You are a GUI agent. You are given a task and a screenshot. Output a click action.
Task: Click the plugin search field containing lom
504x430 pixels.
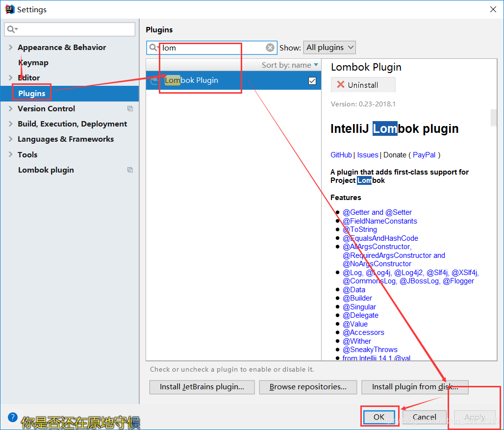[x=212, y=48]
